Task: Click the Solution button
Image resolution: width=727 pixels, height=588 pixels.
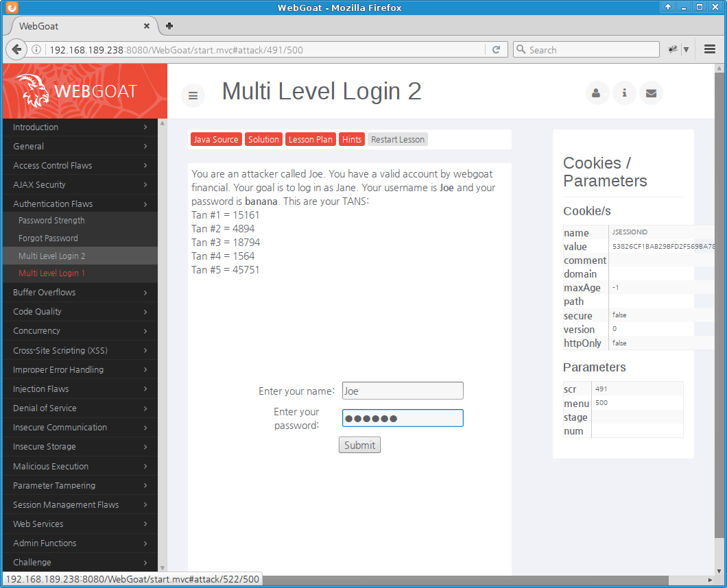Action: (x=263, y=140)
